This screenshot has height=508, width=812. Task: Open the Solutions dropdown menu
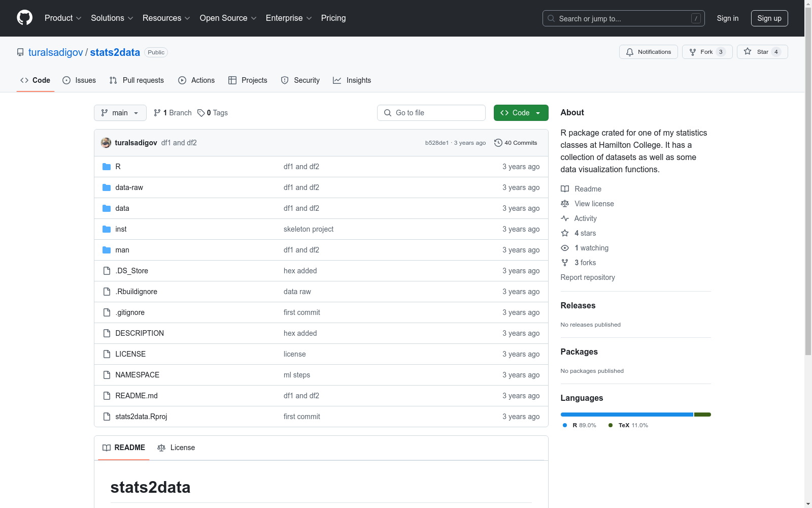pyautogui.click(x=112, y=18)
